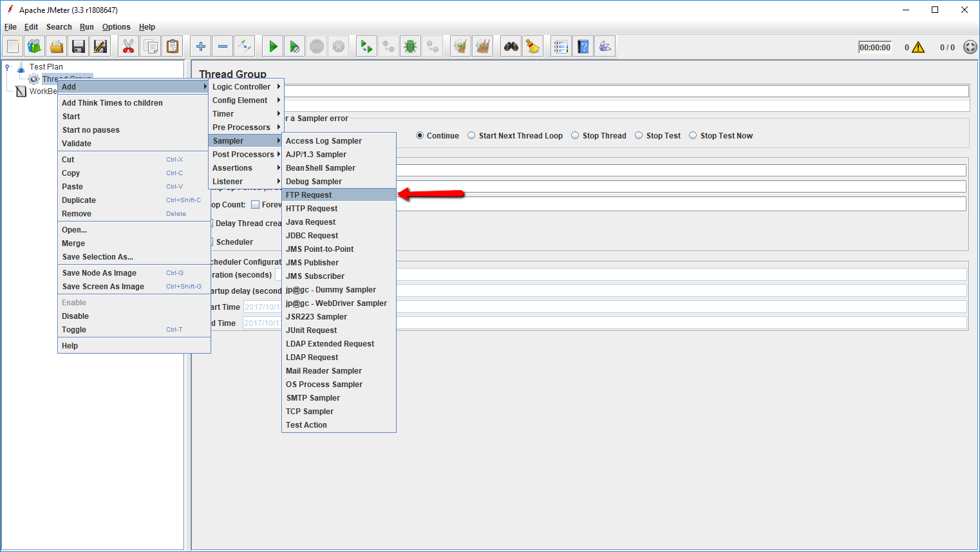Screen dimensions: 980x552
Task: Select the Continue radio button
Action: point(420,136)
